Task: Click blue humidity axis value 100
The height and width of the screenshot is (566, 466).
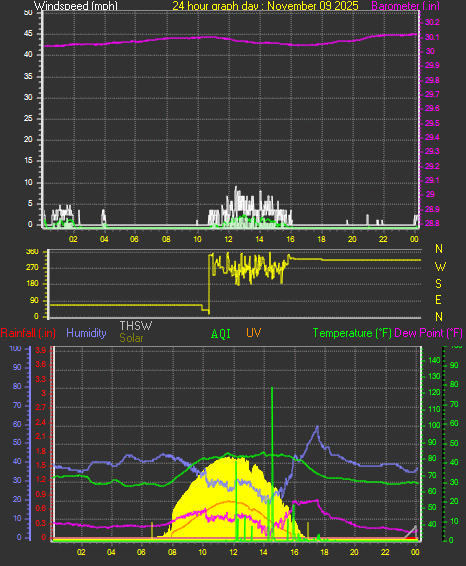Action: click(x=16, y=348)
